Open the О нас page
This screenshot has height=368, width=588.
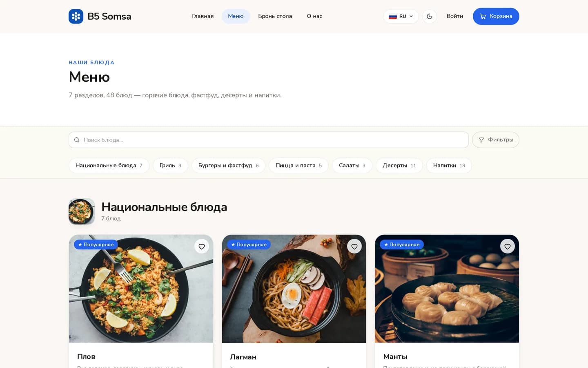314,16
